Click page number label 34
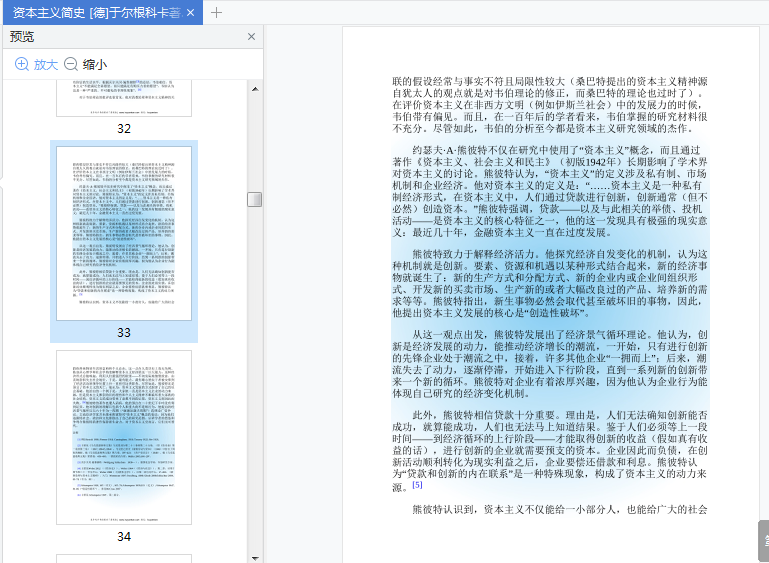 coord(124,537)
